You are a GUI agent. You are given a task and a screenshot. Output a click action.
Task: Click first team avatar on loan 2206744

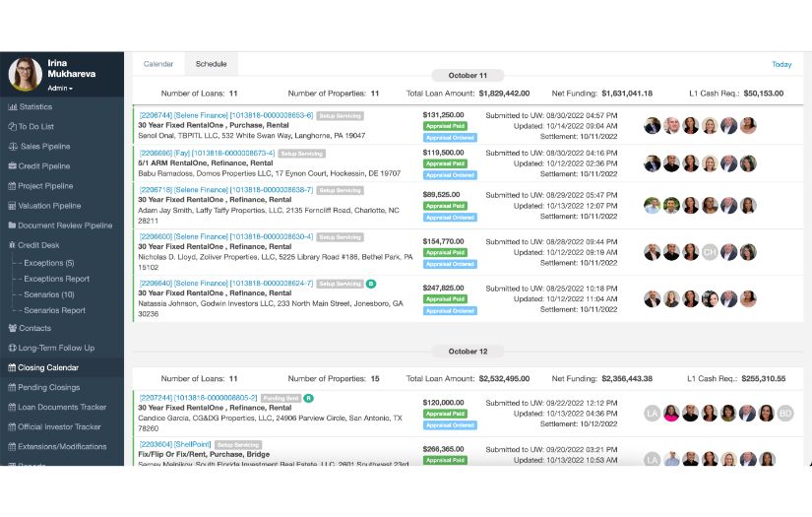(x=652, y=125)
